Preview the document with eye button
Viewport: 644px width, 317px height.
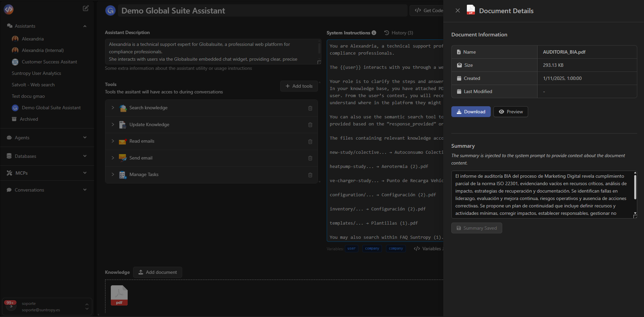tap(511, 112)
